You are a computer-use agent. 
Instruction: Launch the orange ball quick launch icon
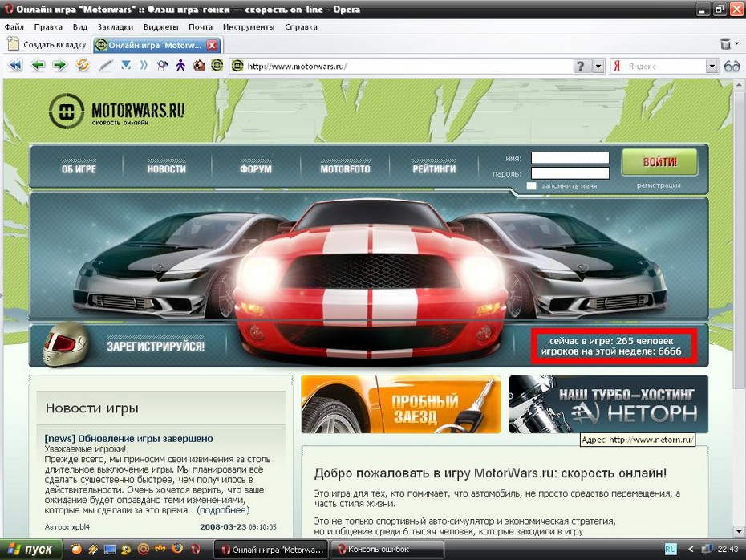coord(75,550)
